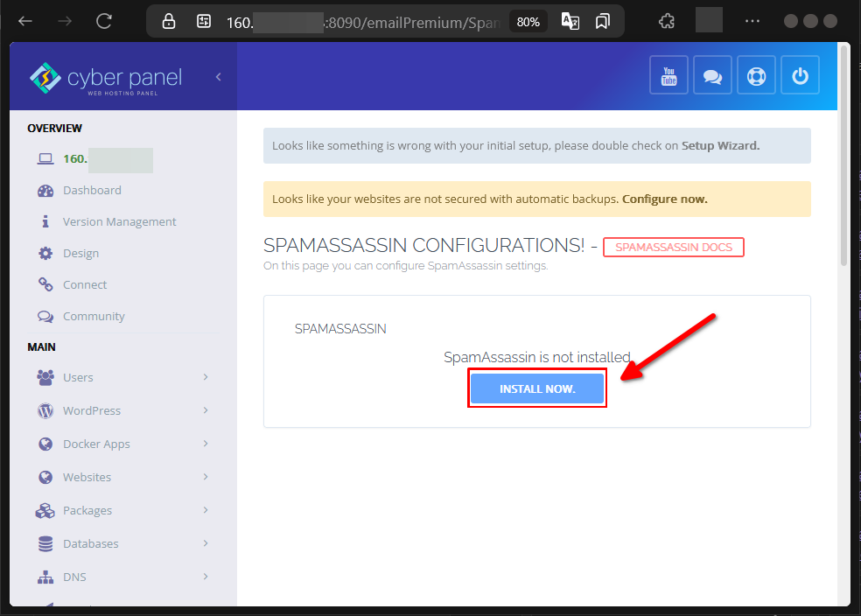This screenshot has height=616, width=861.
Task: Open browser three-dot menu
Action: click(752, 21)
